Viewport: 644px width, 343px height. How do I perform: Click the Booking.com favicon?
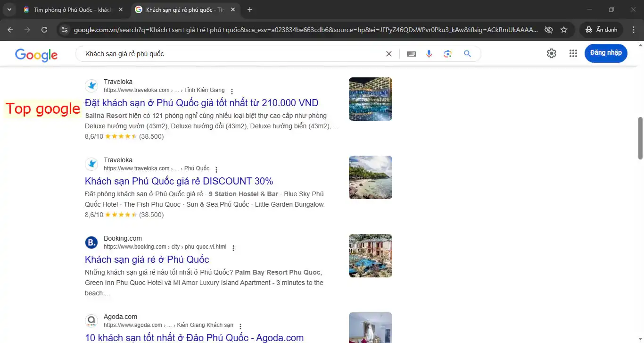pyautogui.click(x=91, y=243)
